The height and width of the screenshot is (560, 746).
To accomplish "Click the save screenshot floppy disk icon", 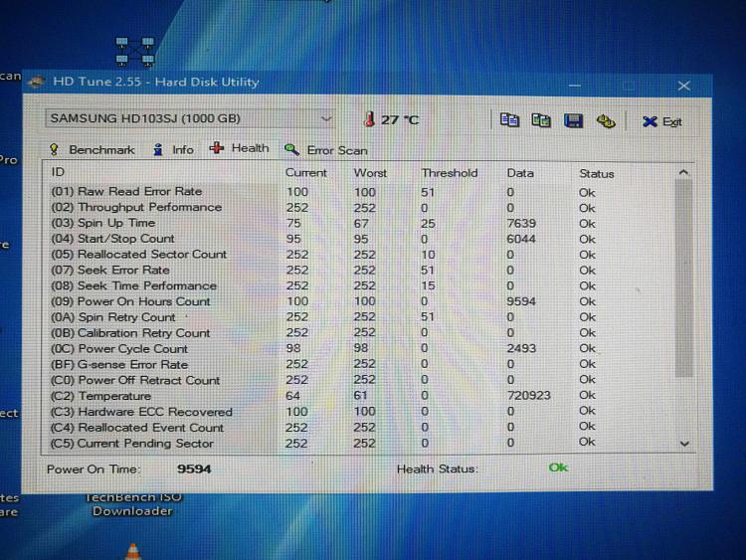I will [x=573, y=120].
